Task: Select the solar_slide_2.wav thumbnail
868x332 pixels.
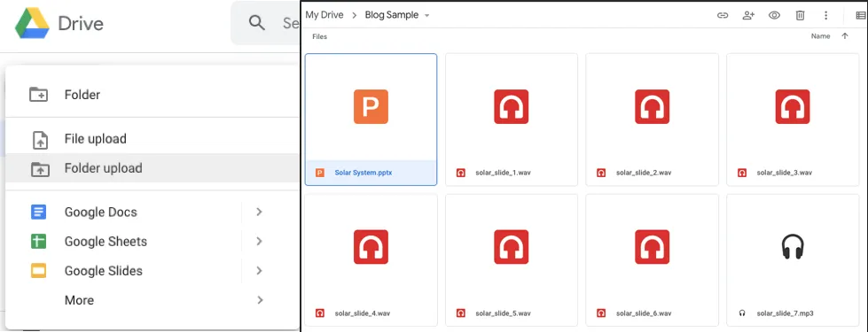Action: pos(652,106)
